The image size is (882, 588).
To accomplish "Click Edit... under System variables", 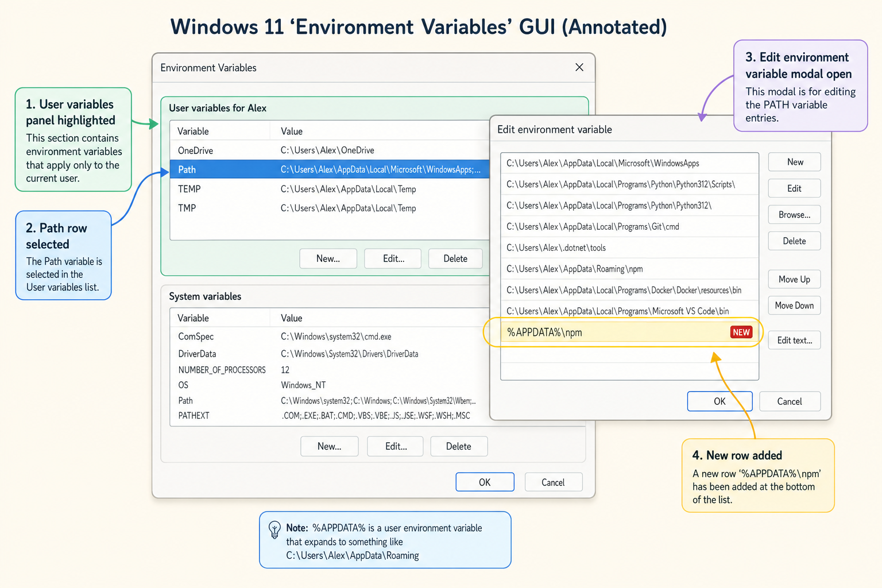I will [396, 446].
